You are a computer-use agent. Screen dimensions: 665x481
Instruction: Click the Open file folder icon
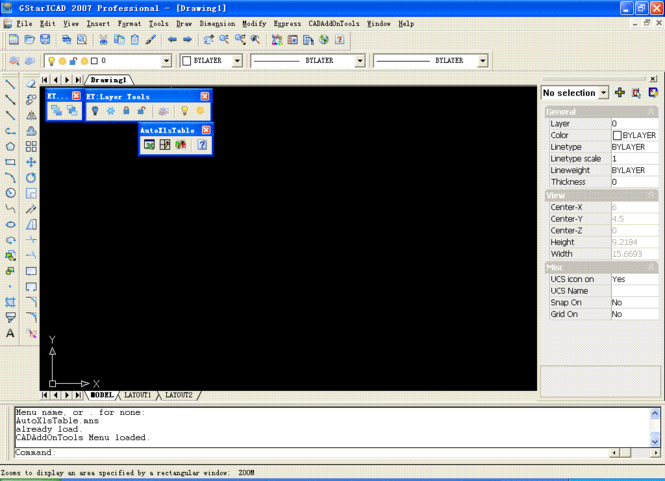click(x=29, y=40)
